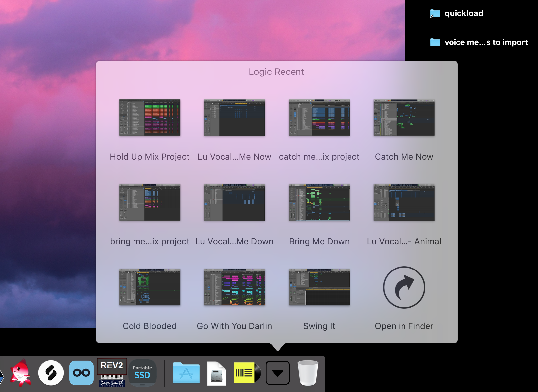Click the Open in Finder arrow icon

[404, 287]
